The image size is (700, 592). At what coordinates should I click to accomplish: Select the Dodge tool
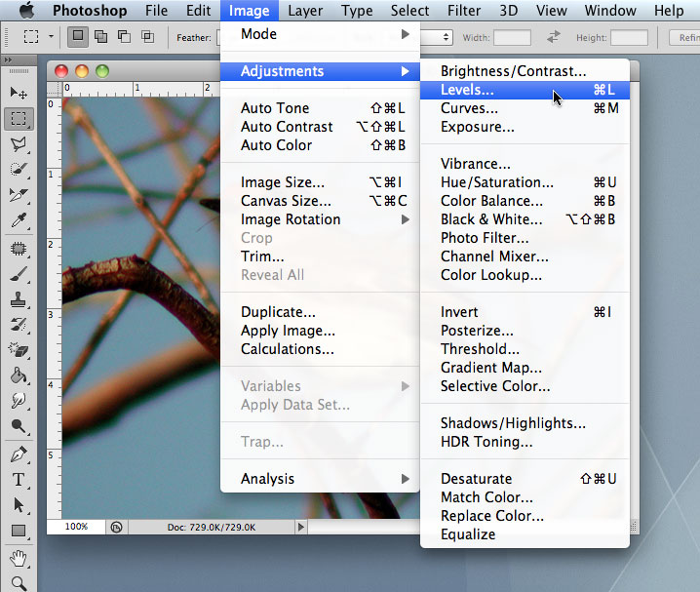(x=19, y=427)
